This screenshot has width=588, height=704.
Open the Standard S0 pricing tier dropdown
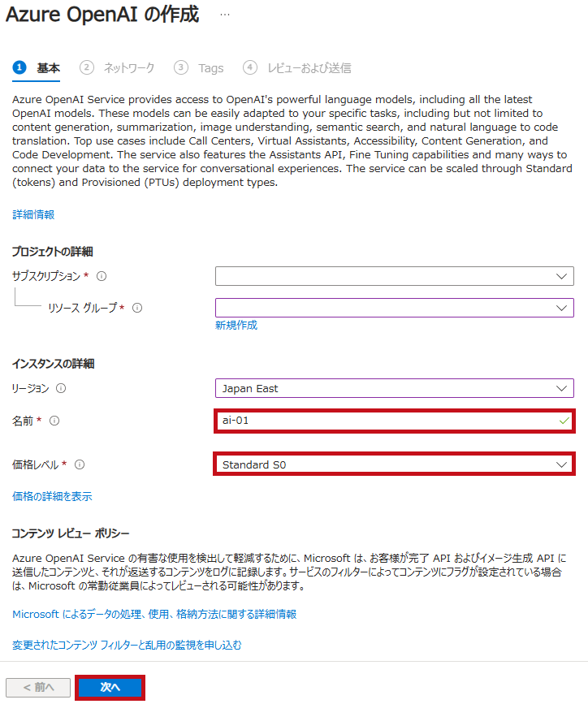pyautogui.click(x=395, y=464)
